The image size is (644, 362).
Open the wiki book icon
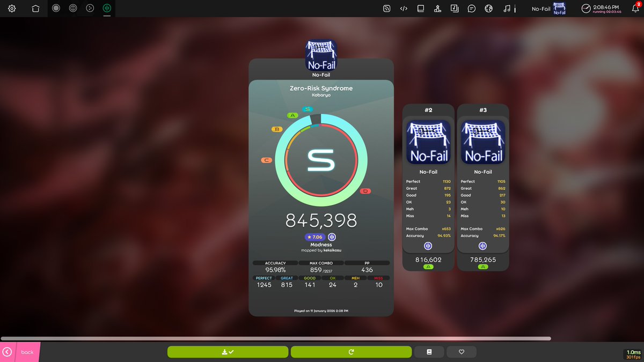(421, 9)
